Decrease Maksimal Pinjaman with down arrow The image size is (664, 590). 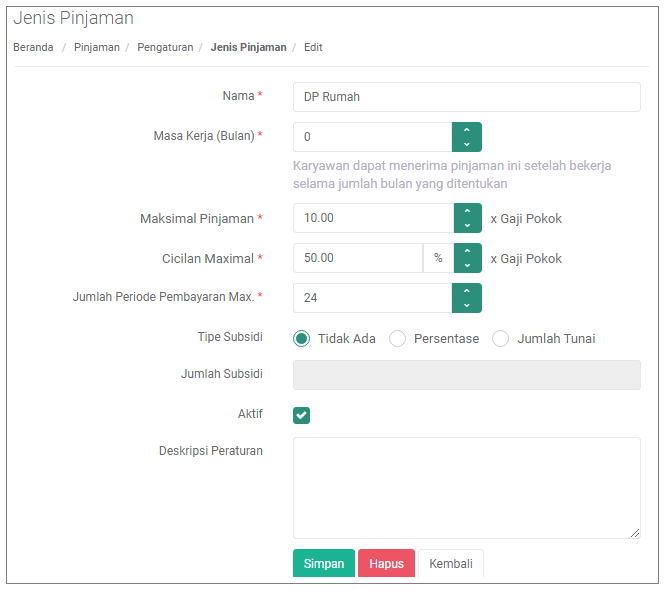(x=468, y=225)
